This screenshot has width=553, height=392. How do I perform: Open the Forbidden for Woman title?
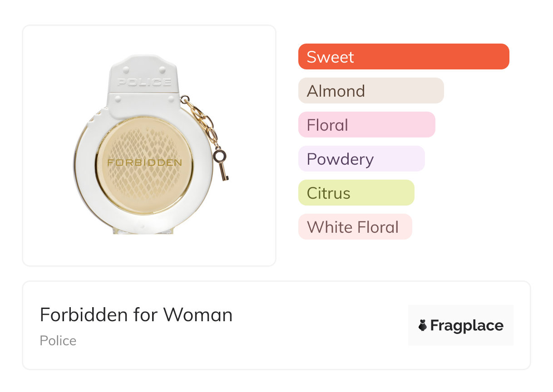[136, 315]
